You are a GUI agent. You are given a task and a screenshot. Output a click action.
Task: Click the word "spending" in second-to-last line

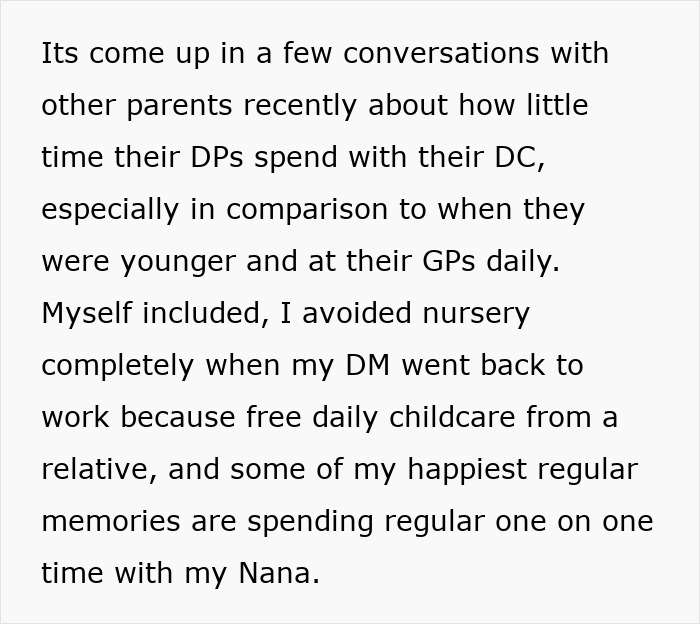coord(310,522)
